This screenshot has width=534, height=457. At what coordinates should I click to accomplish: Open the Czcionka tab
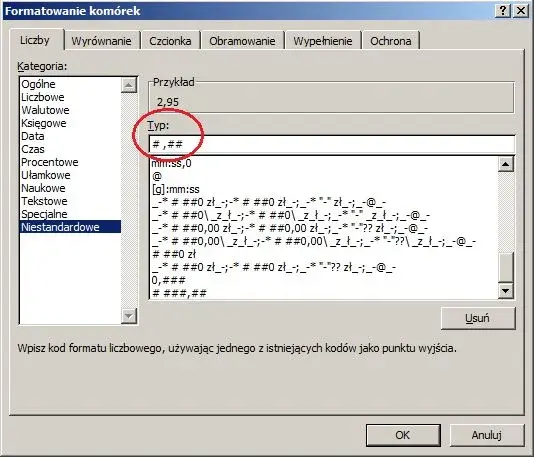170,41
